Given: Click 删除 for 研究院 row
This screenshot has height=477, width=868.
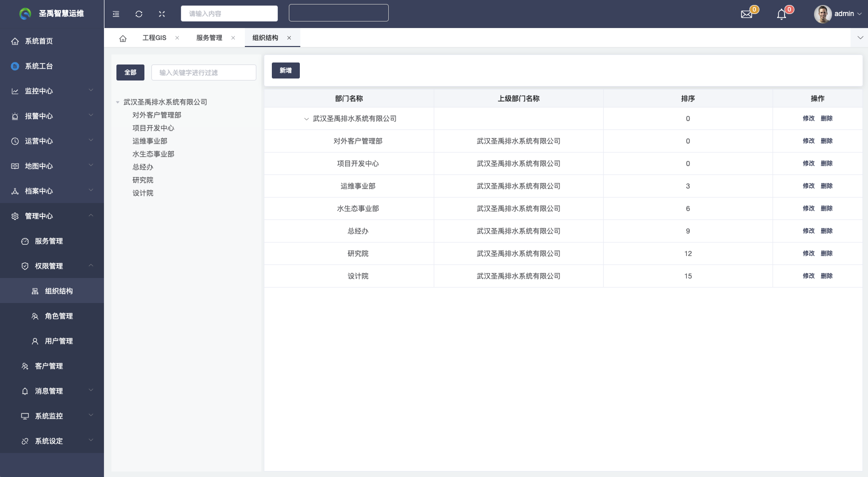Looking at the screenshot, I should click(x=827, y=253).
